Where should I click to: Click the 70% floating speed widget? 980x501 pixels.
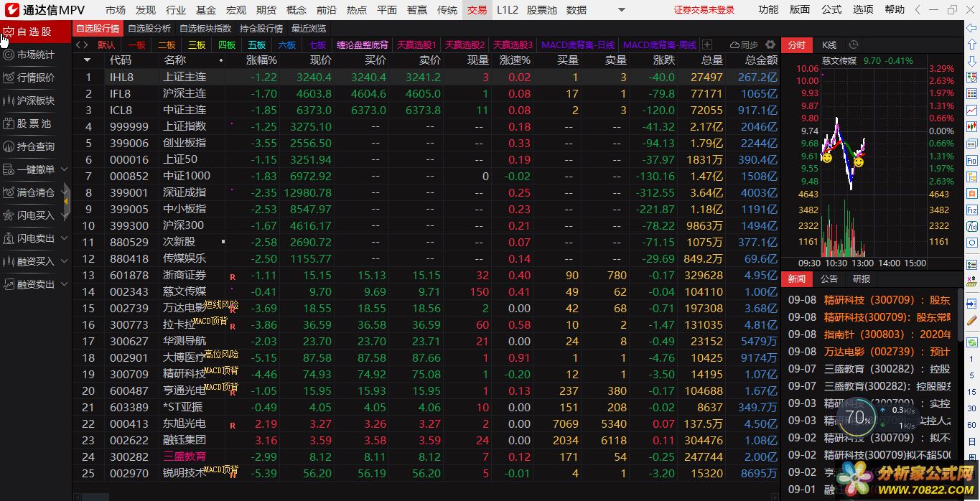click(x=858, y=416)
